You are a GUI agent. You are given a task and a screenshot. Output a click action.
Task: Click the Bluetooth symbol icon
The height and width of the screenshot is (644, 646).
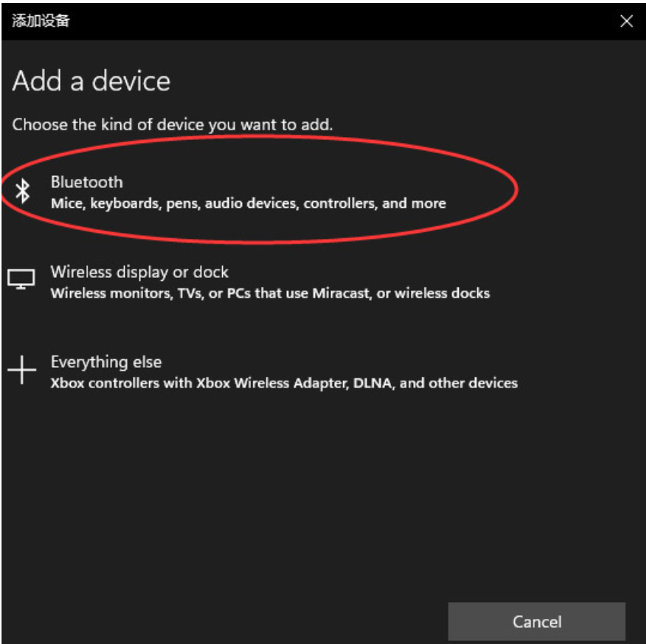(x=23, y=191)
